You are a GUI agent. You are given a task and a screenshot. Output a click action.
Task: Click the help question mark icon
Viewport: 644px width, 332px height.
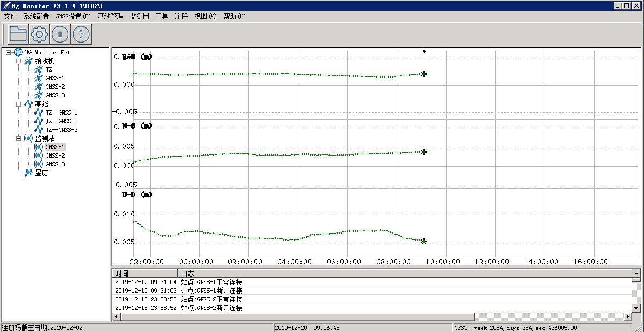coord(81,34)
